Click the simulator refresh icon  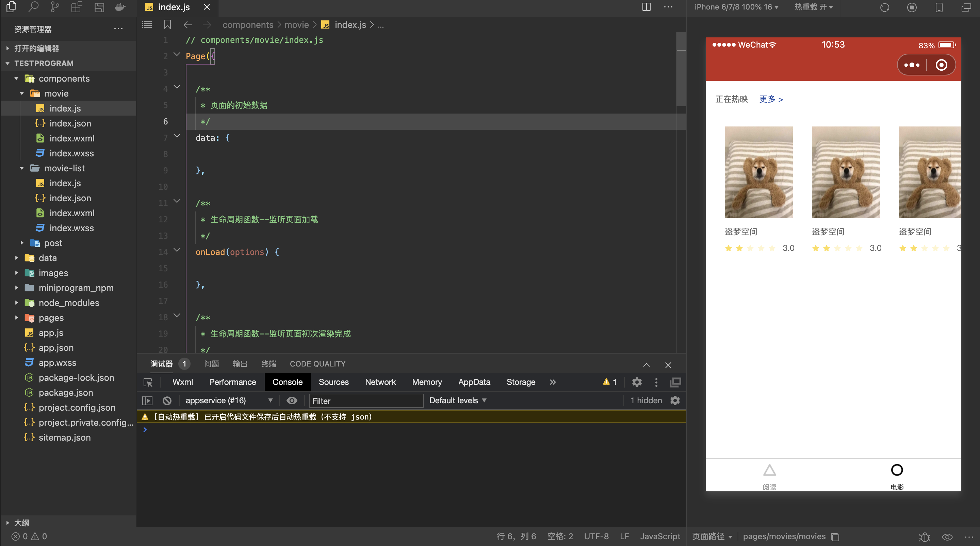pos(884,7)
